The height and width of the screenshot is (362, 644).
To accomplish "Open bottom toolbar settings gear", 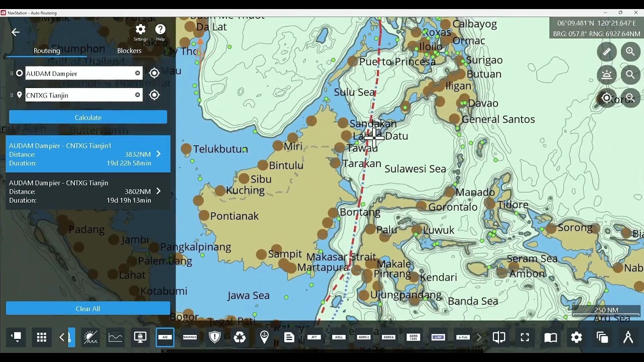I will coord(577,338).
